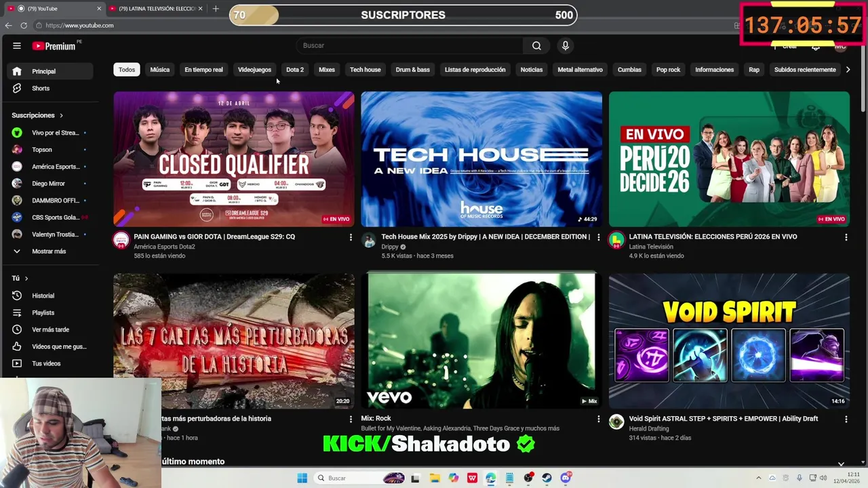
Task: Select the Música filter chip
Action: click(x=160, y=70)
